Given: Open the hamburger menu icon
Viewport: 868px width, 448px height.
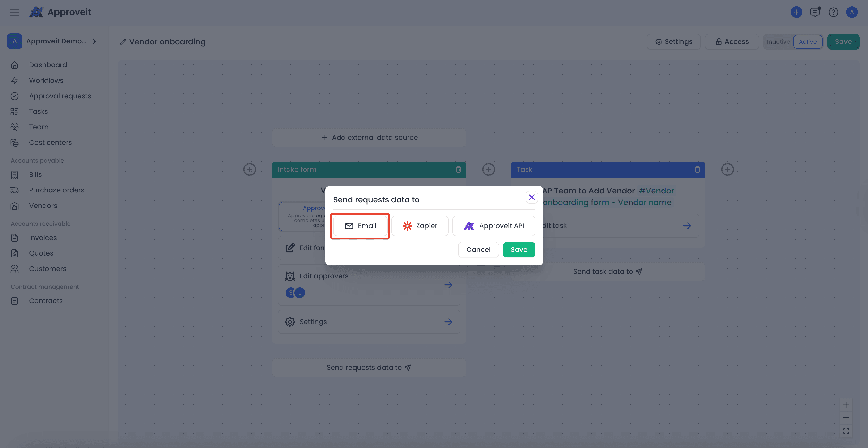Looking at the screenshot, I should pos(14,12).
